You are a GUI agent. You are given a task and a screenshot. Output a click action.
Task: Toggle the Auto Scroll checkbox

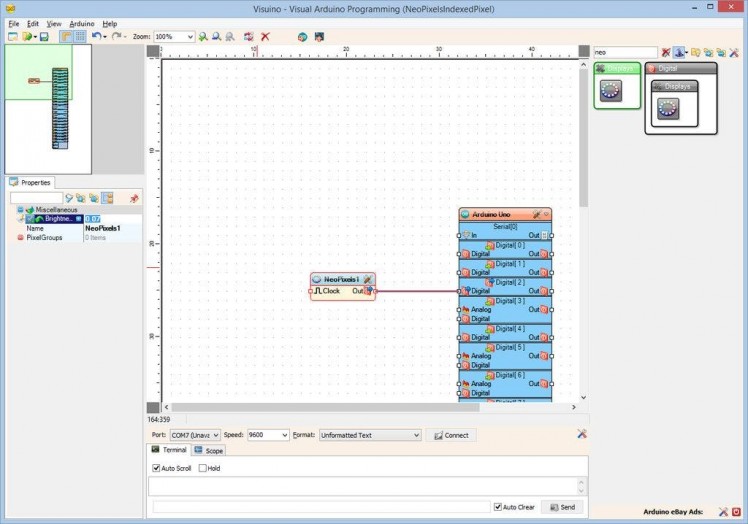tap(156, 468)
